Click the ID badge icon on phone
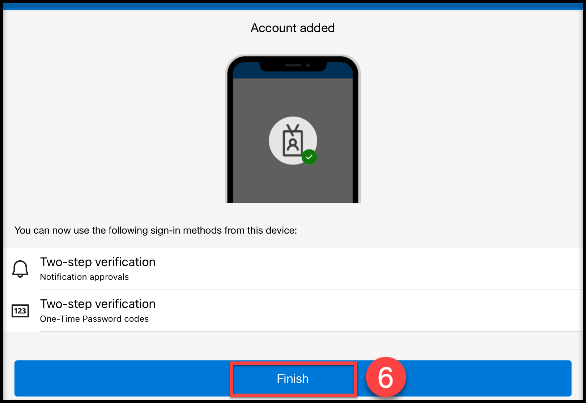 pyautogui.click(x=292, y=140)
